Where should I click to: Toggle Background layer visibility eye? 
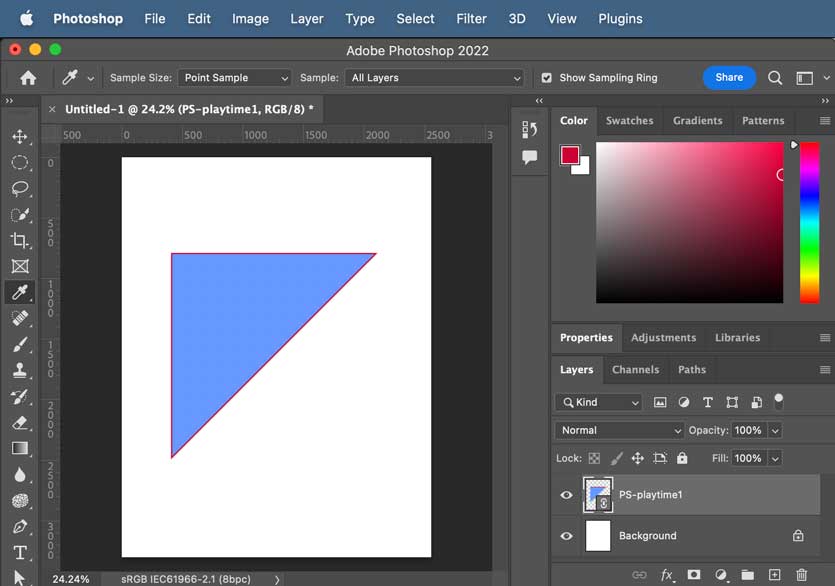click(x=567, y=536)
